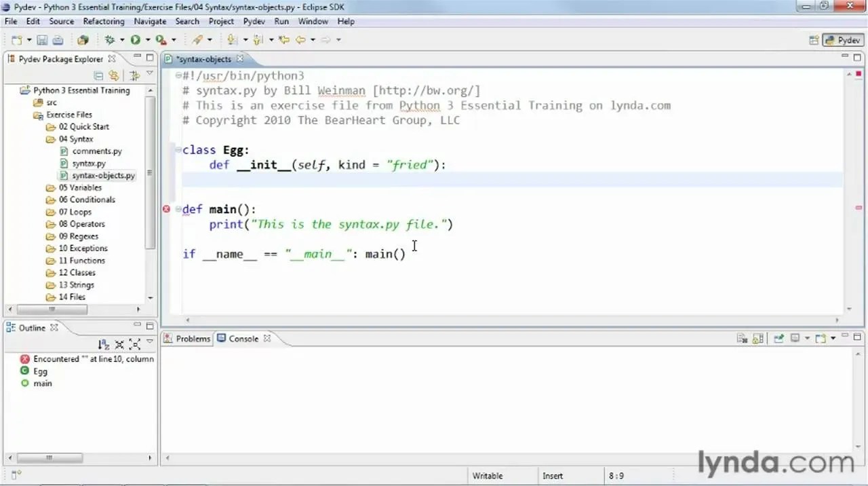Save the syntax-objects.py file

tap(41, 39)
